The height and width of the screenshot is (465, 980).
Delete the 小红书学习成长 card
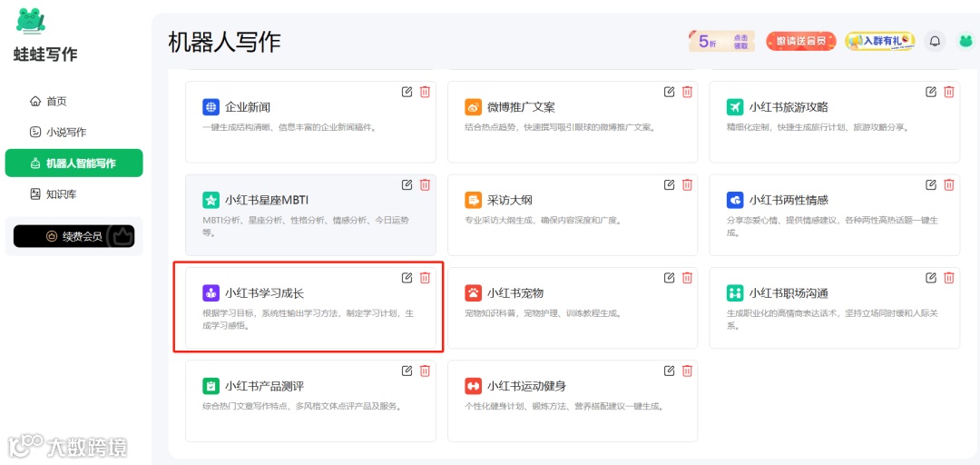[425, 278]
